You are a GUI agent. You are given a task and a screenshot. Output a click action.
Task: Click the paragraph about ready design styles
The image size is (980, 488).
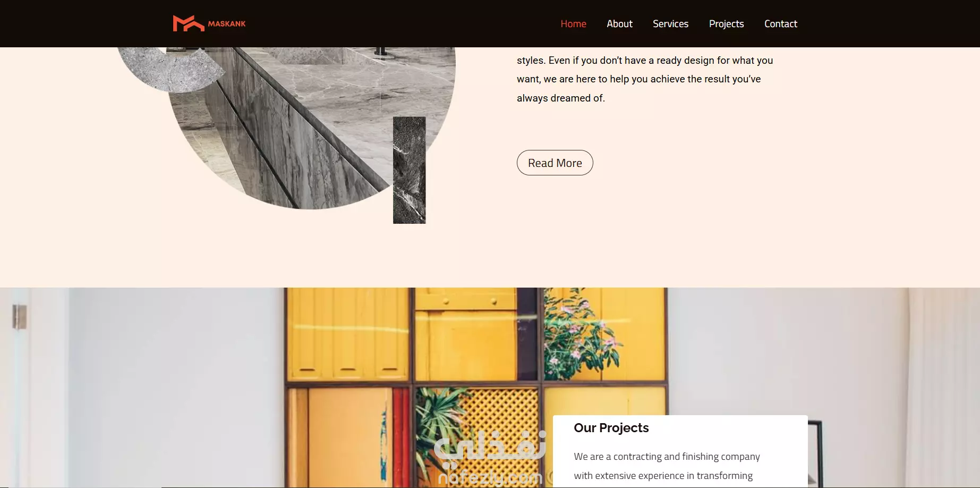coord(644,79)
